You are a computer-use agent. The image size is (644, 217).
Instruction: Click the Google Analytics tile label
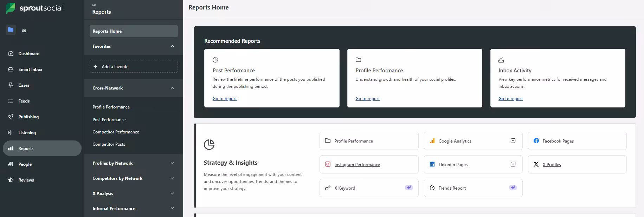(455, 141)
